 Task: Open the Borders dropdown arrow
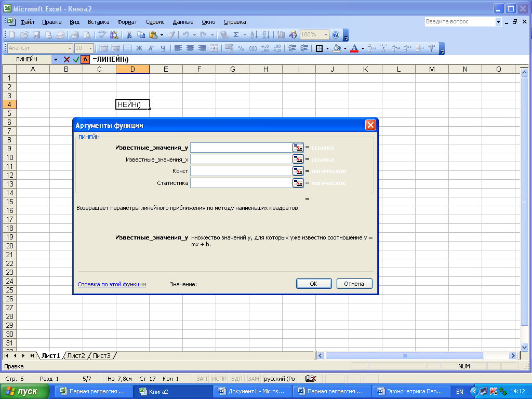(327, 48)
